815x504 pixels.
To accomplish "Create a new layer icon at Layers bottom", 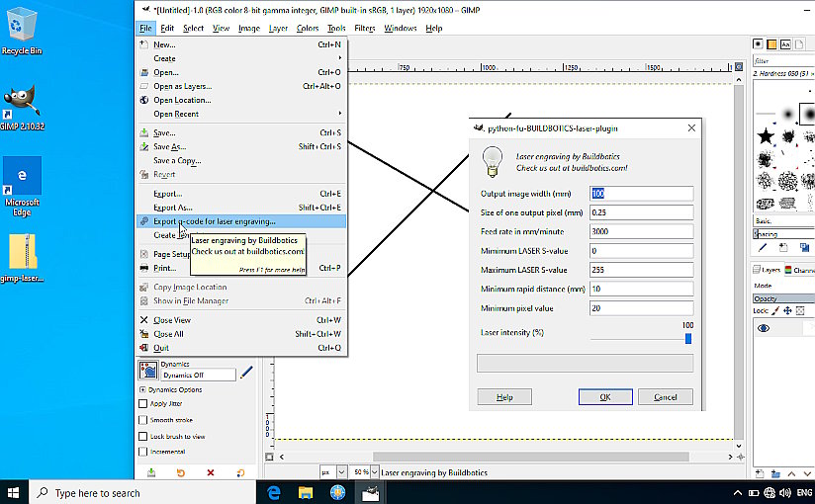I will click(760, 473).
